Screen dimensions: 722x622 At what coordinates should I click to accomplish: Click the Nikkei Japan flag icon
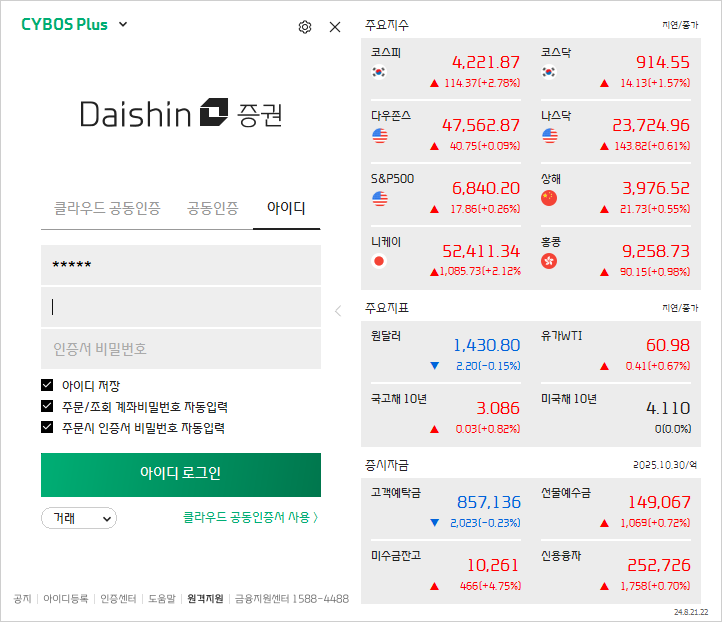379,262
